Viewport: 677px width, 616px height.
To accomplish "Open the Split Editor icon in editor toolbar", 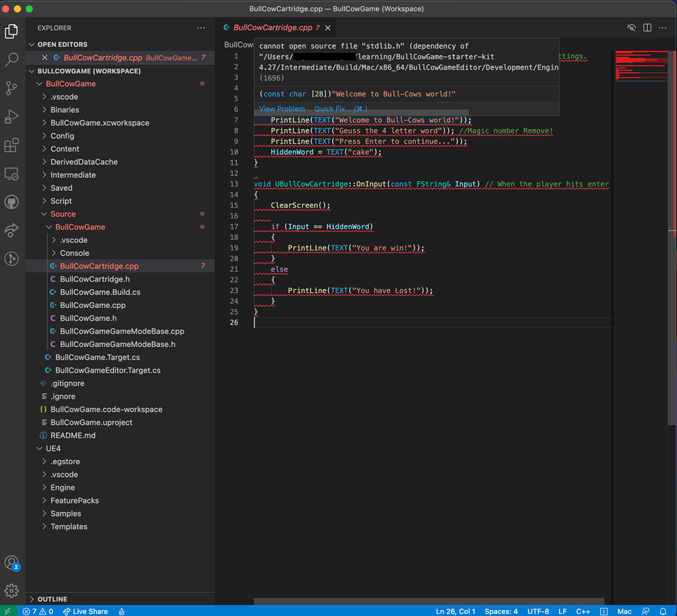I will click(647, 27).
